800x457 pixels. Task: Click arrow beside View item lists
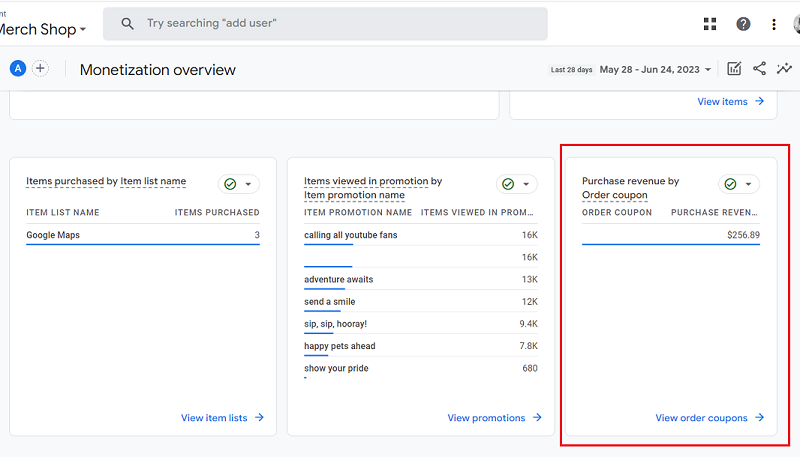click(x=260, y=417)
